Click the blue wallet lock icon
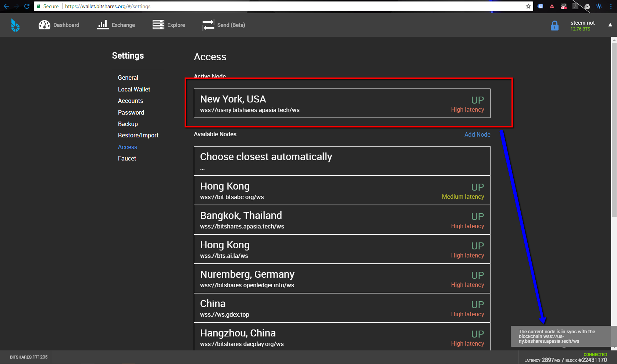The height and width of the screenshot is (364, 617). click(x=554, y=26)
